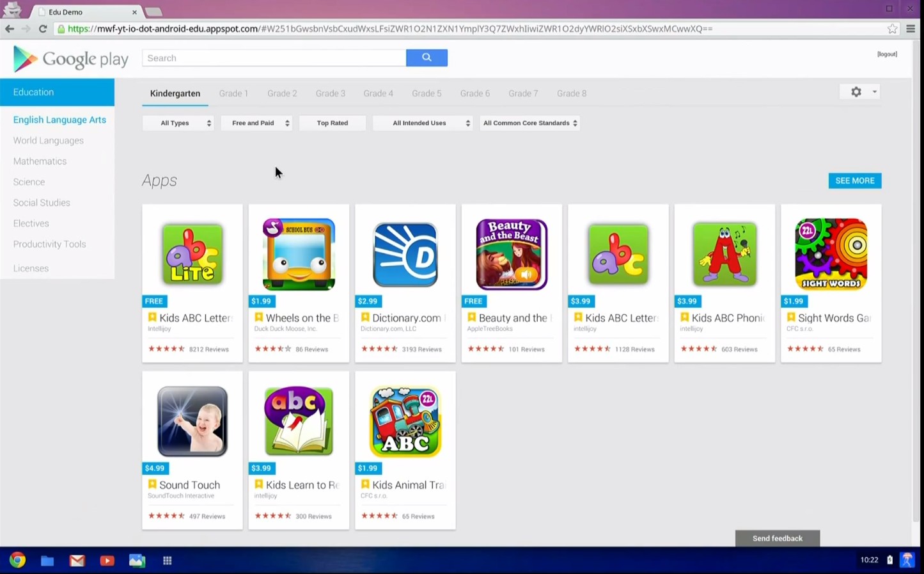
Task: Click the blue search magnifier button
Action: click(x=427, y=58)
